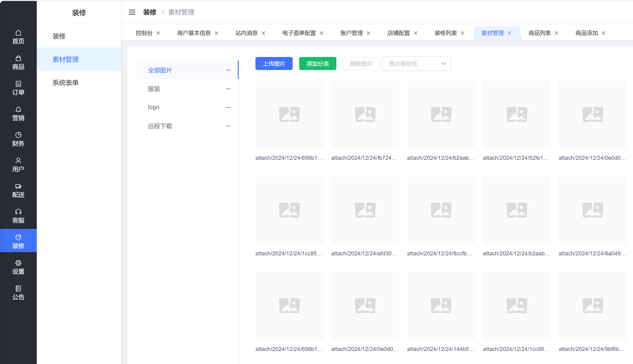Switch to the 商品添加 tab
Viewport: 633px width, 364px height.
pyautogui.click(x=587, y=33)
